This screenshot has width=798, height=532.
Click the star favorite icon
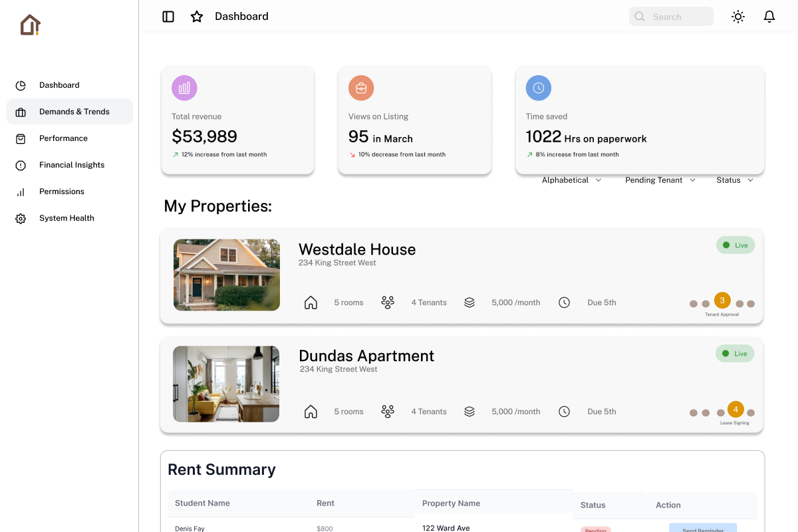pos(197,17)
